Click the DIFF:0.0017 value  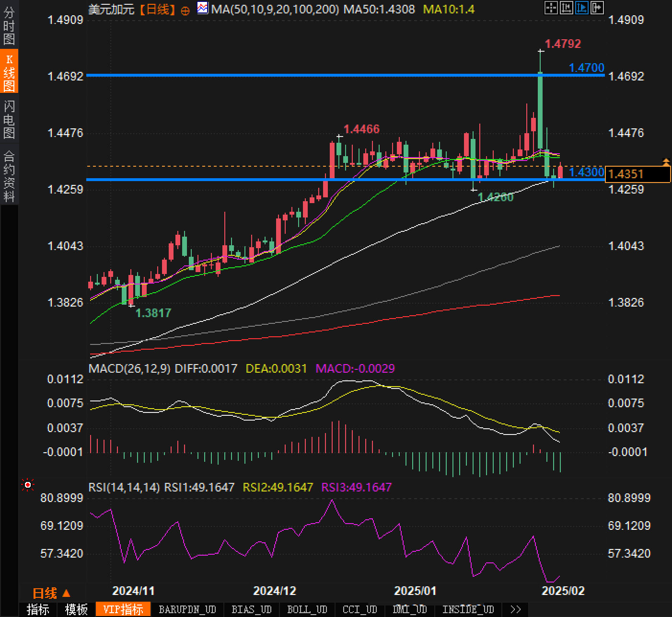pyautogui.click(x=206, y=368)
